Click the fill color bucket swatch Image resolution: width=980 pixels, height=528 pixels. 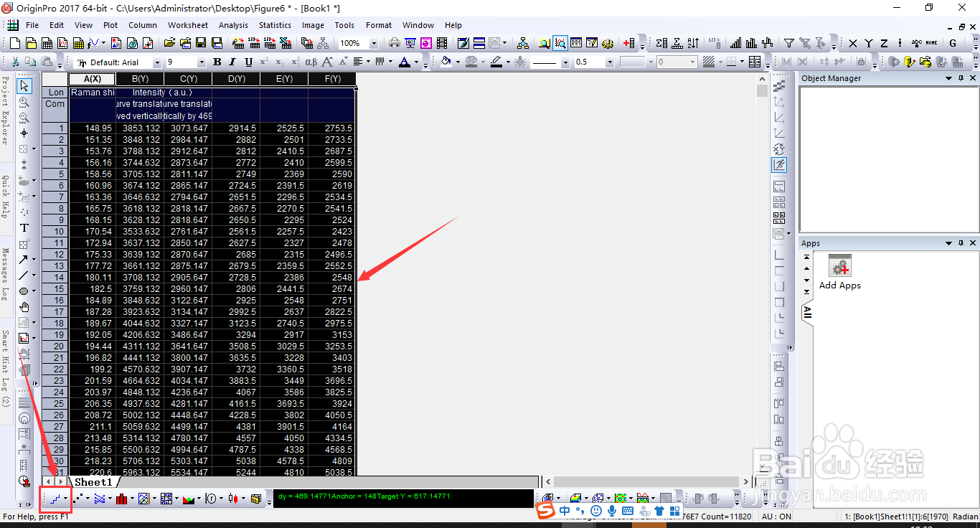pyautogui.click(x=446, y=62)
